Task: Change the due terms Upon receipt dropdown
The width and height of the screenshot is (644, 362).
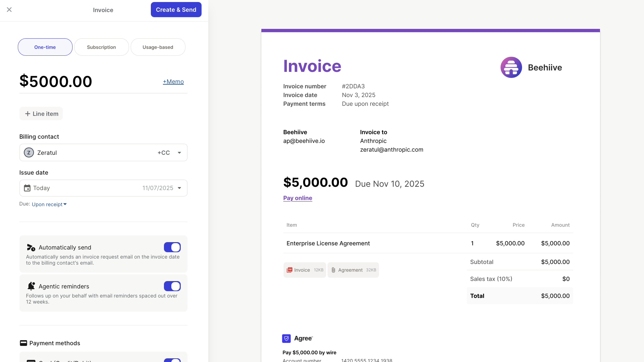Action: (x=49, y=204)
